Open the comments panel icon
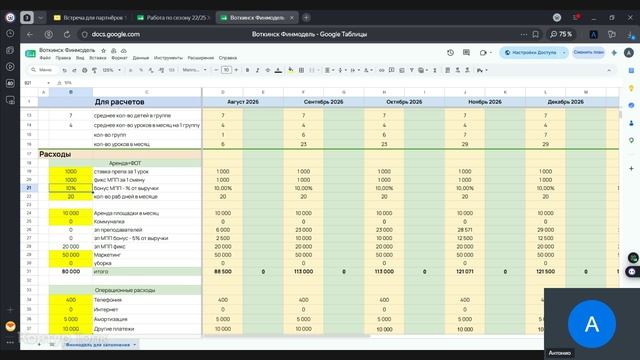 pyautogui.click(x=466, y=53)
